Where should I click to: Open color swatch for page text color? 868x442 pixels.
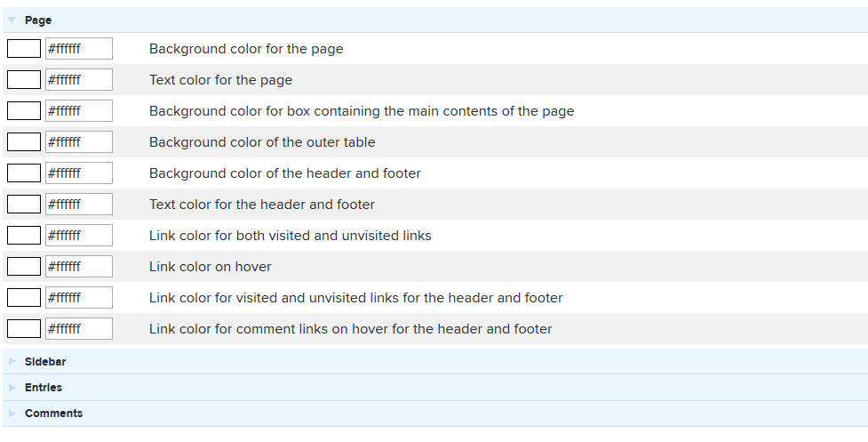coord(24,80)
